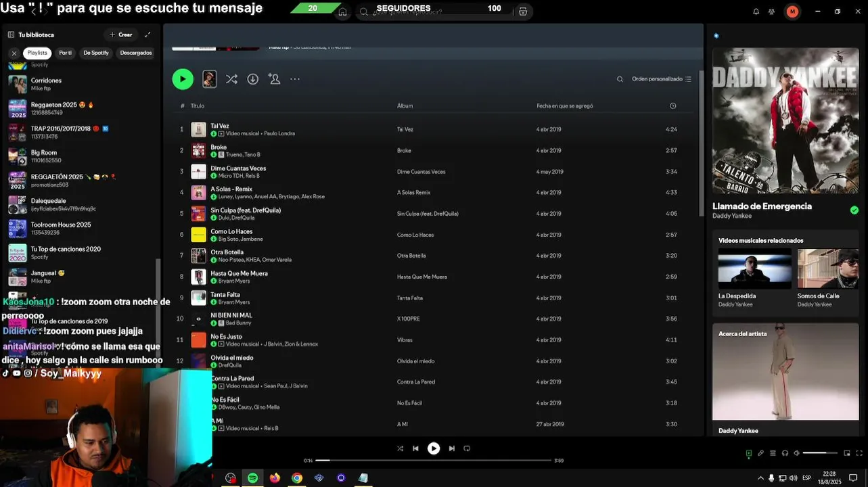Image resolution: width=868 pixels, height=487 pixels.
Task: Sort by Fecha en que se agregó
Action: tap(565, 106)
